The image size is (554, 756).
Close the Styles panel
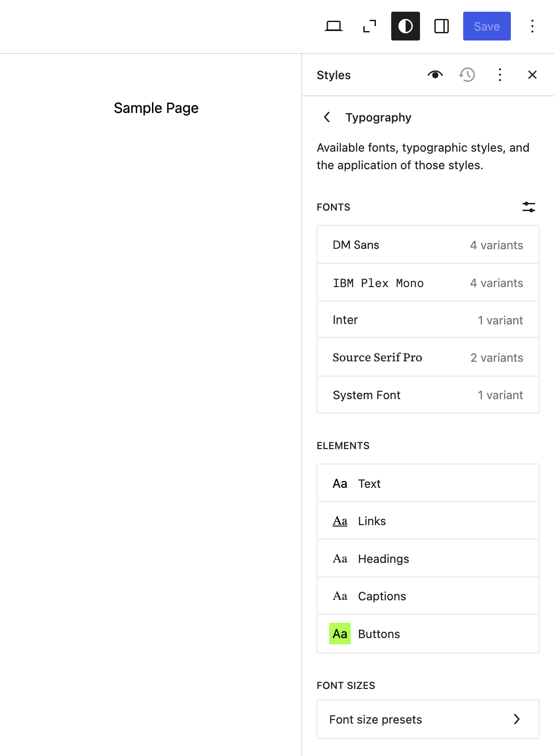point(532,75)
